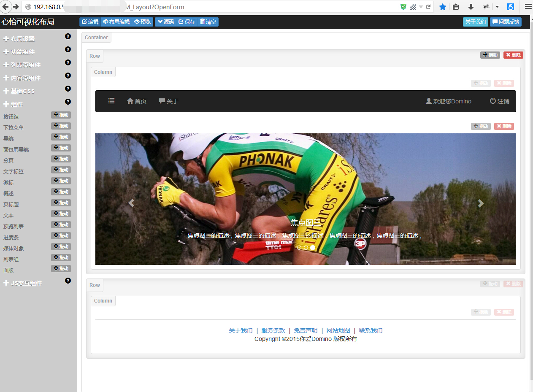This screenshot has width=533, height=392.
Task: Click help icon next to 布局设置
Action: click(68, 37)
